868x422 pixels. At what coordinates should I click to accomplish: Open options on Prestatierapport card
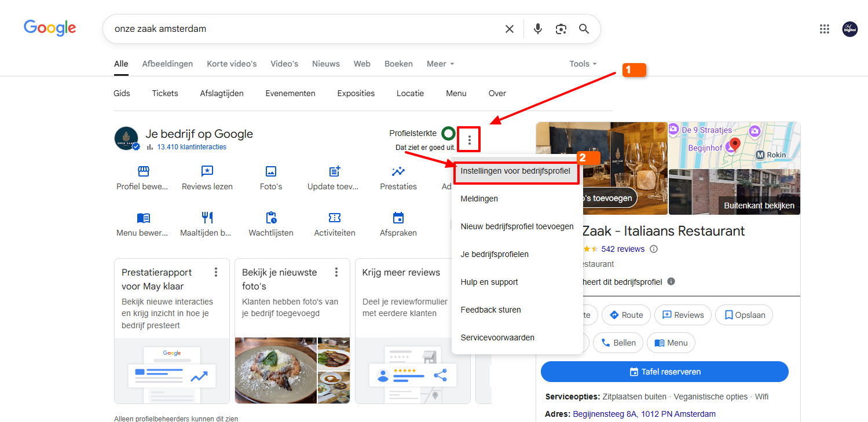(216, 272)
